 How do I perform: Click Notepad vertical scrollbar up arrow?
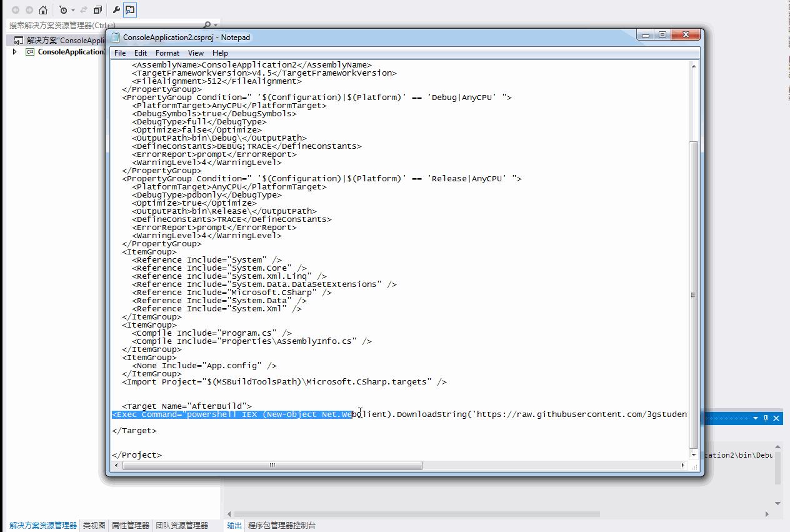point(693,66)
